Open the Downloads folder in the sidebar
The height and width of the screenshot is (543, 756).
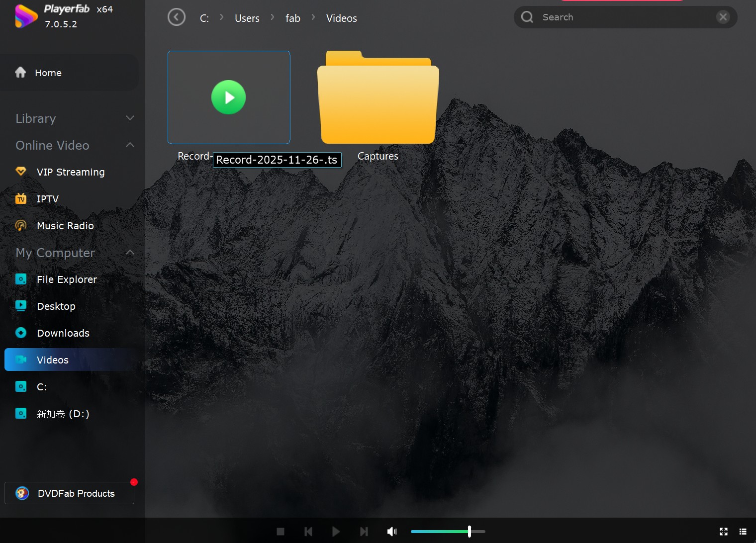click(x=63, y=333)
